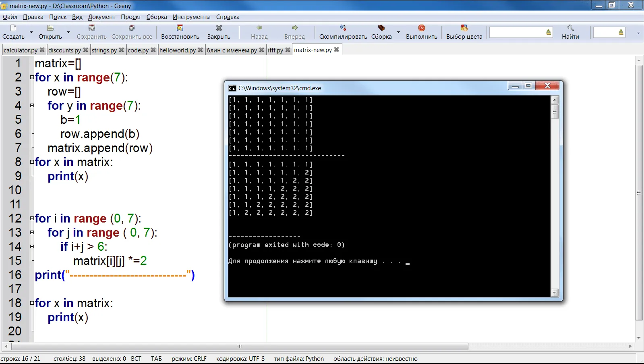Click the Создать new file icon
644x364 pixels.
pos(13,28)
